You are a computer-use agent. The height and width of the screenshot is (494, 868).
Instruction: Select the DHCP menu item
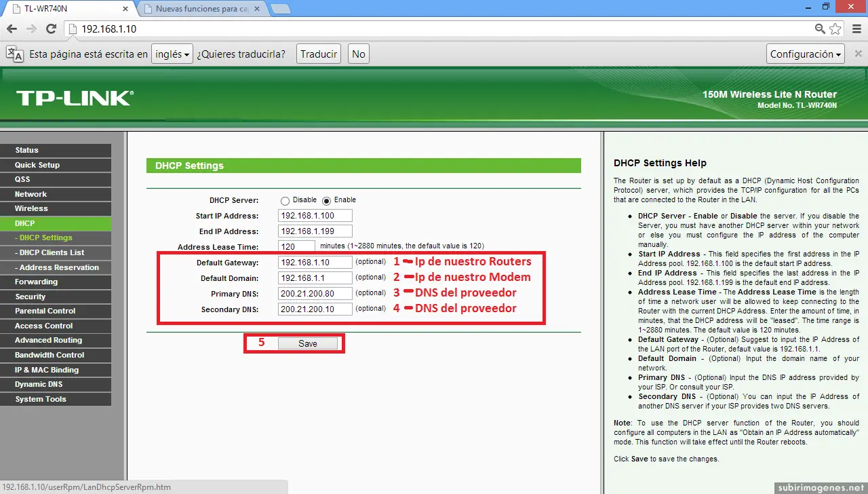click(56, 223)
